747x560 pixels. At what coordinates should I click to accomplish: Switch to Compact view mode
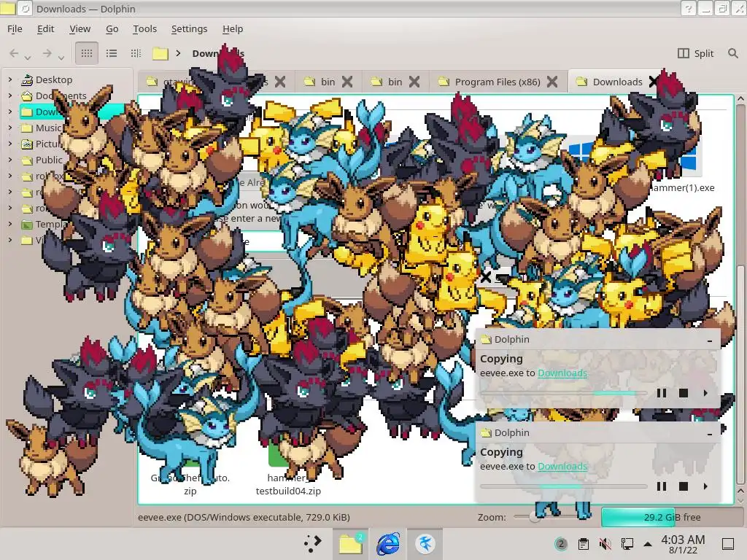click(x=136, y=53)
